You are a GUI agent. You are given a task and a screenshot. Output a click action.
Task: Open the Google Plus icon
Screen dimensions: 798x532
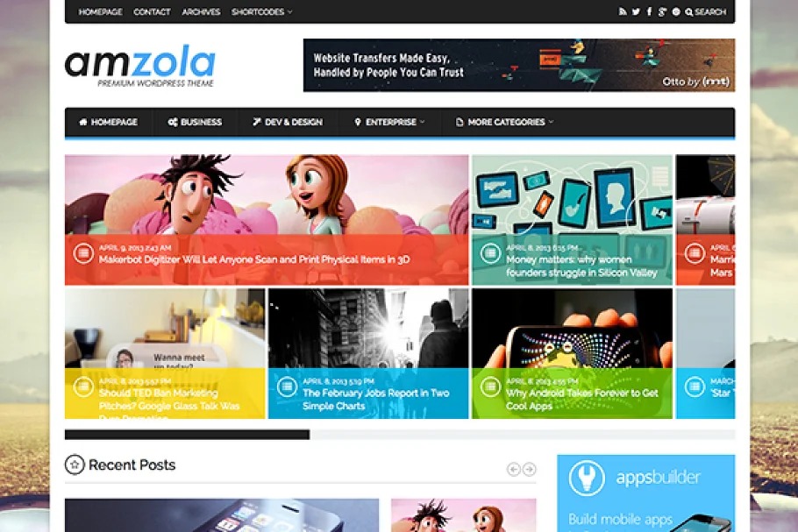[x=661, y=11]
